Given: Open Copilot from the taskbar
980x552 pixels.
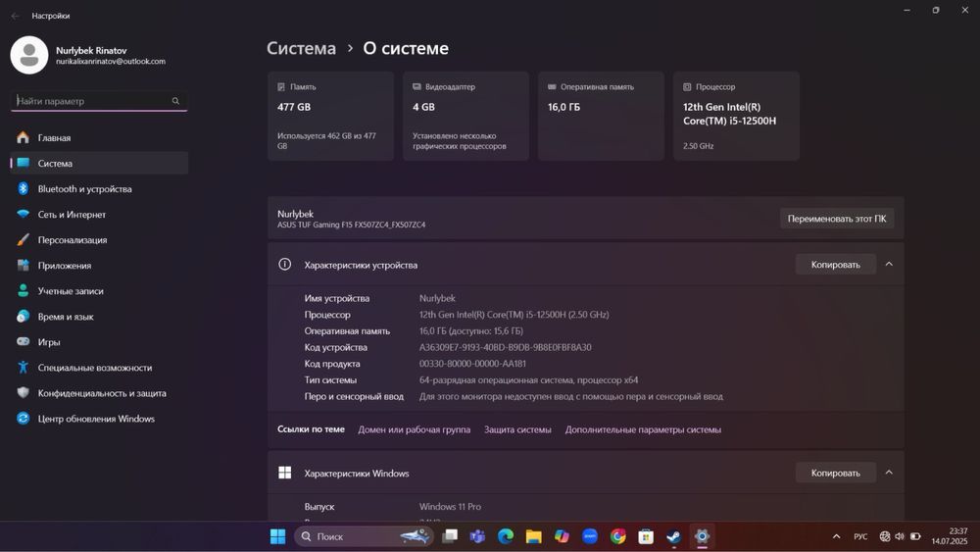Looking at the screenshot, I should (562, 536).
